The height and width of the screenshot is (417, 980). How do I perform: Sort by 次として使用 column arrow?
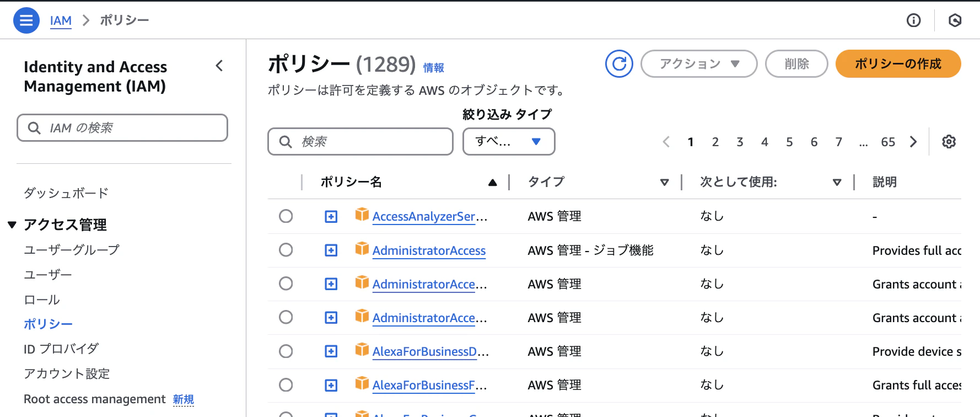tap(837, 183)
